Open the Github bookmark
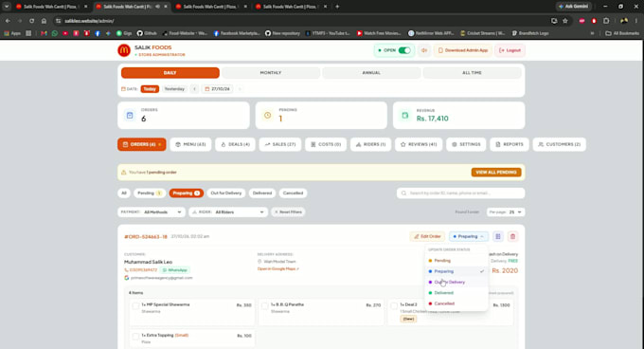Screen dimensions: 644x349 point(147,33)
